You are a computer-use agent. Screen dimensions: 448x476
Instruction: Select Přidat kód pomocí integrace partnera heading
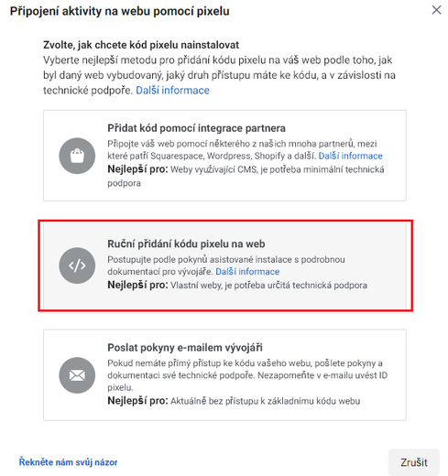click(x=196, y=128)
